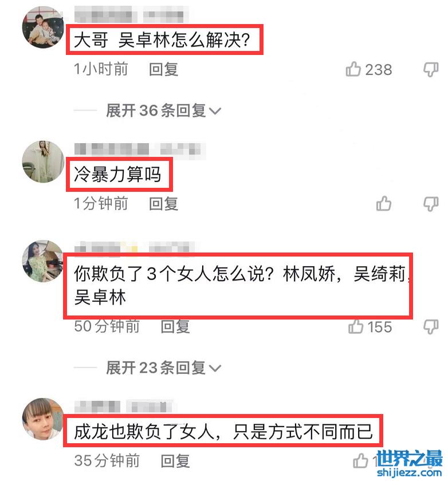Open avatar of the last commenter
Screen dimensions: 448x481
coord(43,419)
